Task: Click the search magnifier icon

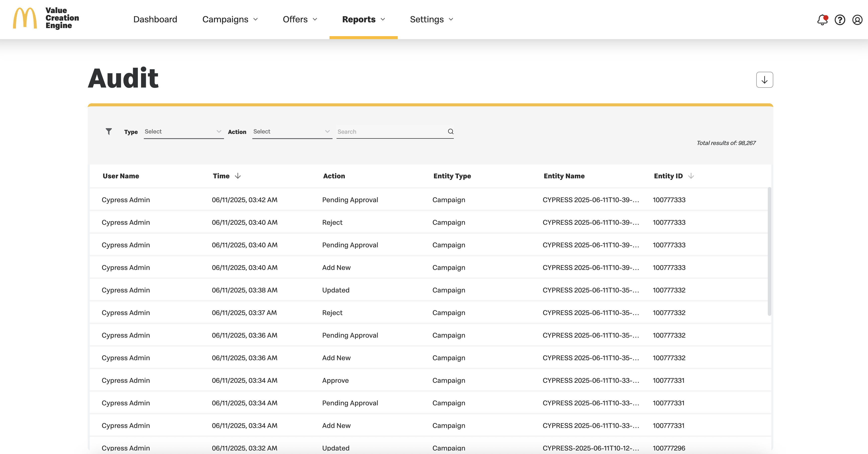Action: [451, 131]
